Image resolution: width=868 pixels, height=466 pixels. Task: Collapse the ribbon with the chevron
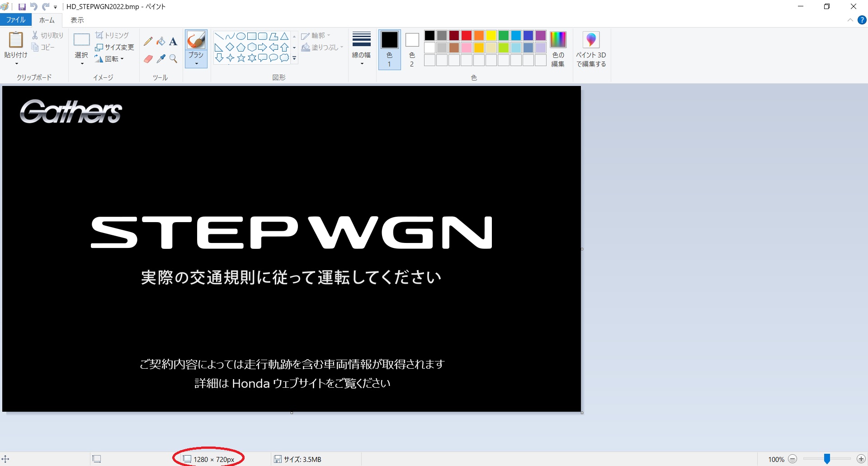[850, 20]
